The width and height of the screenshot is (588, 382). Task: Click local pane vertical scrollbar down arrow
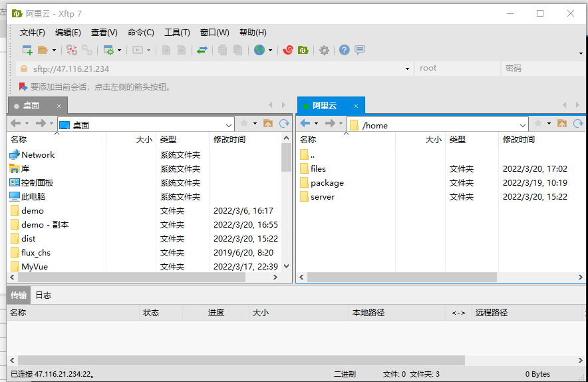[287, 266]
